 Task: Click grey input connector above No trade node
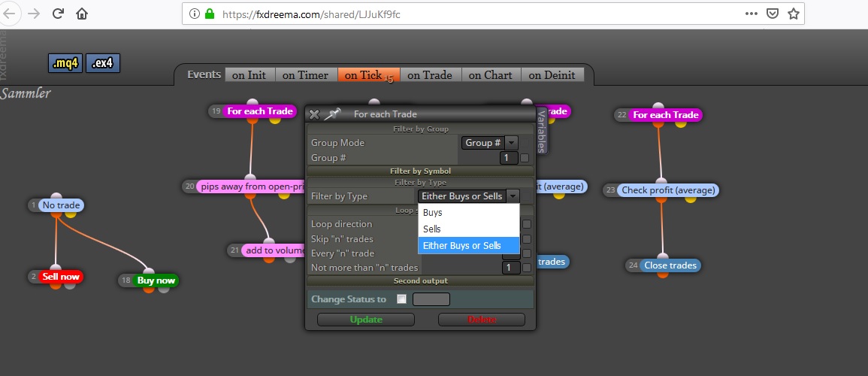56,197
